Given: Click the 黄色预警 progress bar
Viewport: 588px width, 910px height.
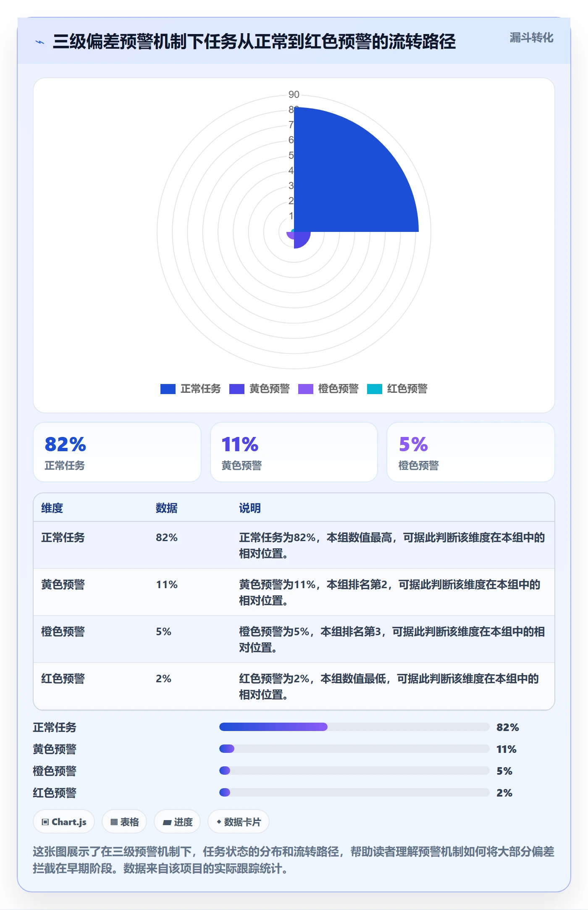Looking at the screenshot, I should [x=354, y=749].
